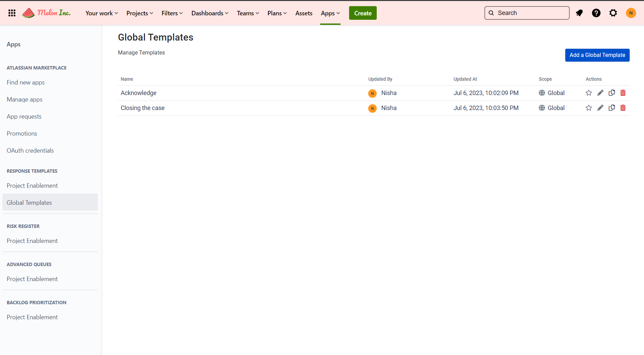Image resolution: width=644 pixels, height=355 pixels.
Task: Copy the Acknowledge template
Action: click(612, 93)
